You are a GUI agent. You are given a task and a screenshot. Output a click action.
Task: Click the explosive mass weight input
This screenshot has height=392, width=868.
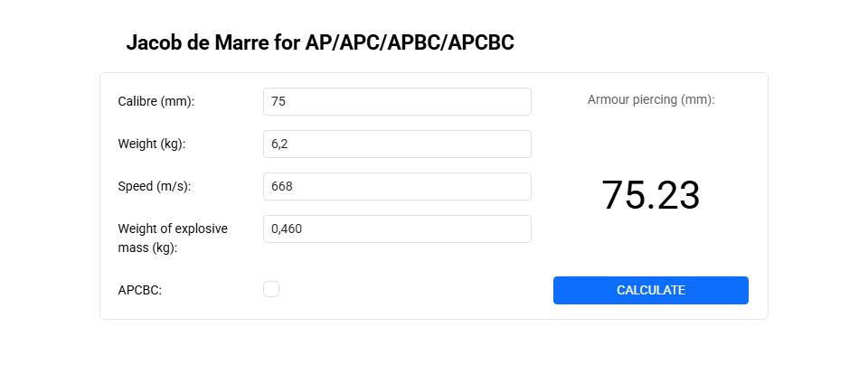coord(397,229)
